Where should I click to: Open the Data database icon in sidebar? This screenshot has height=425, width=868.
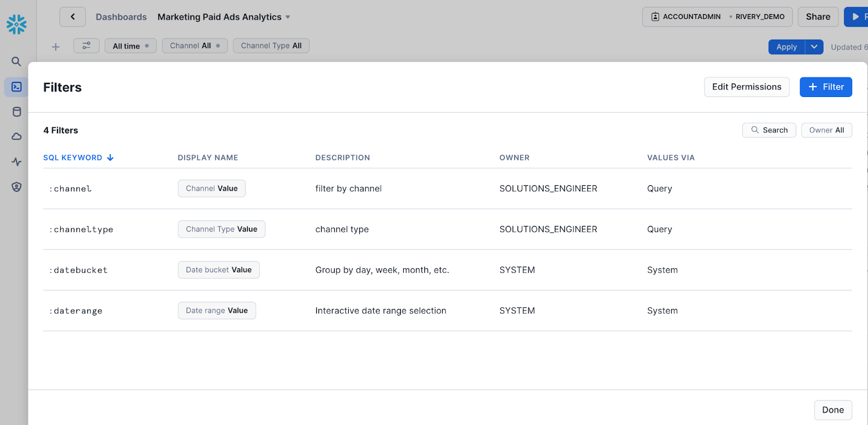[x=16, y=112]
